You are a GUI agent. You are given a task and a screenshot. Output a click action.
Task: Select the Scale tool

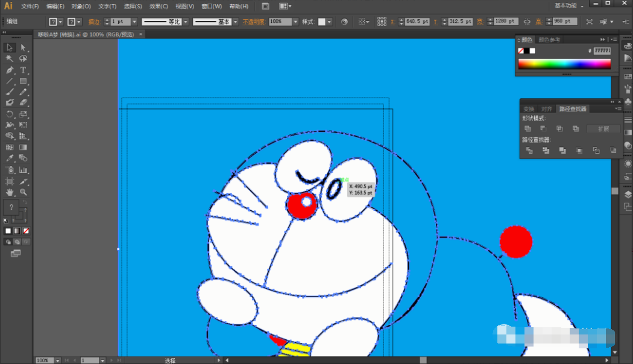(x=23, y=115)
